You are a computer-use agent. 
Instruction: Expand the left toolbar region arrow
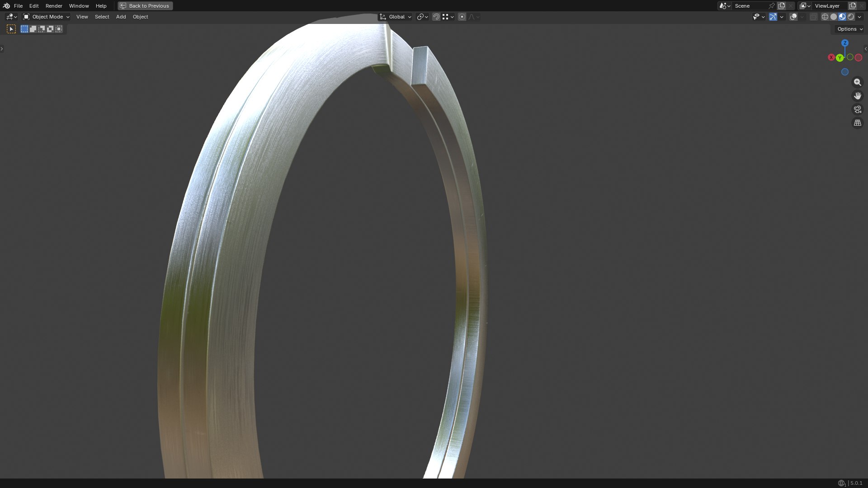[2, 49]
